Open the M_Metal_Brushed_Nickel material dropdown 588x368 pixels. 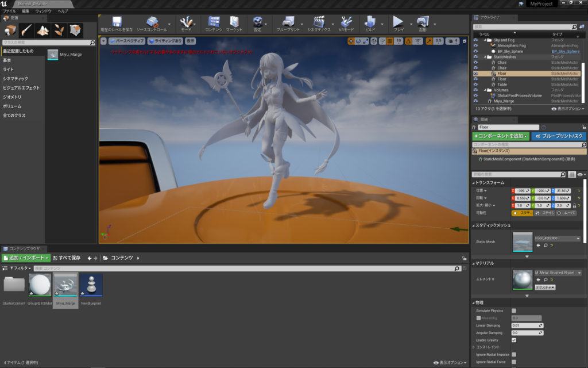[558, 273]
